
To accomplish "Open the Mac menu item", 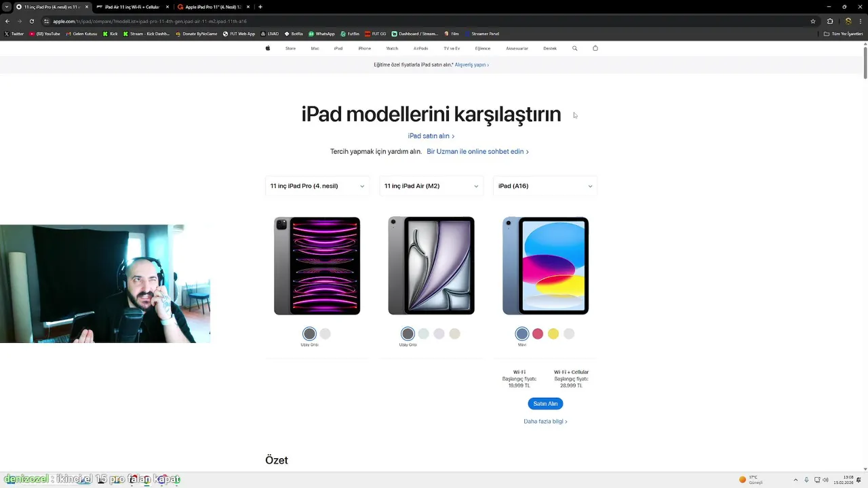I will [315, 48].
